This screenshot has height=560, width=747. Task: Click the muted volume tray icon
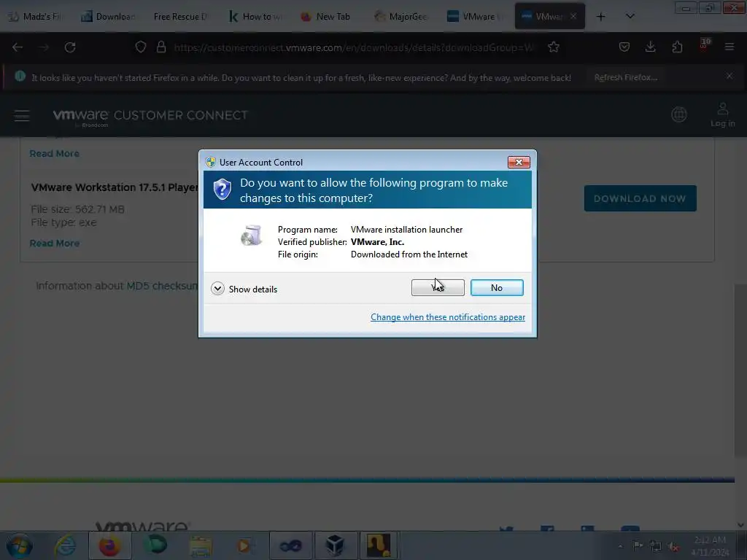(673, 545)
